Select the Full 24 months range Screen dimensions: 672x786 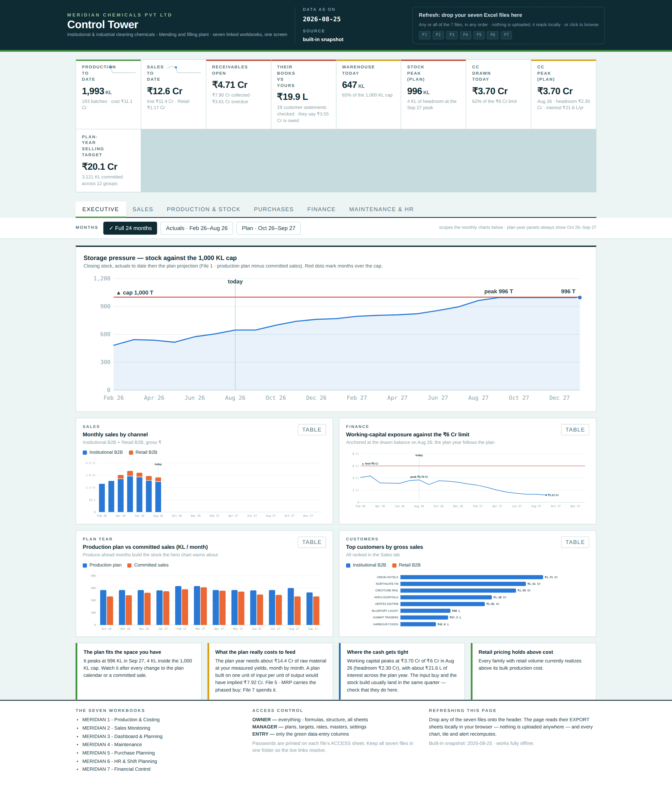pos(130,228)
